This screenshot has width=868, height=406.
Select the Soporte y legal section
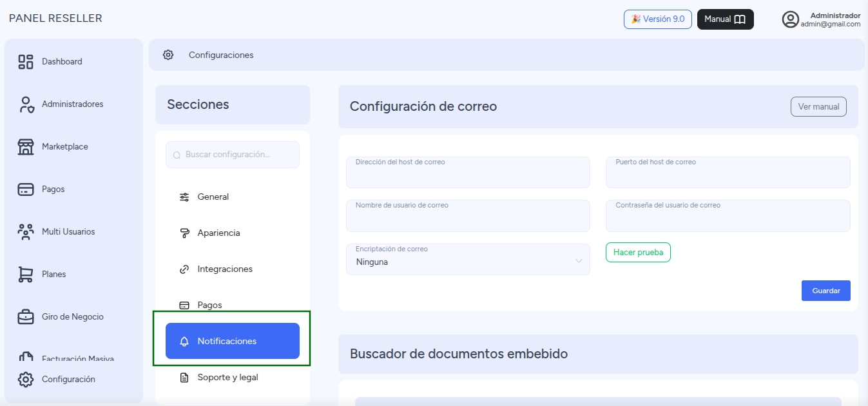click(x=233, y=378)
